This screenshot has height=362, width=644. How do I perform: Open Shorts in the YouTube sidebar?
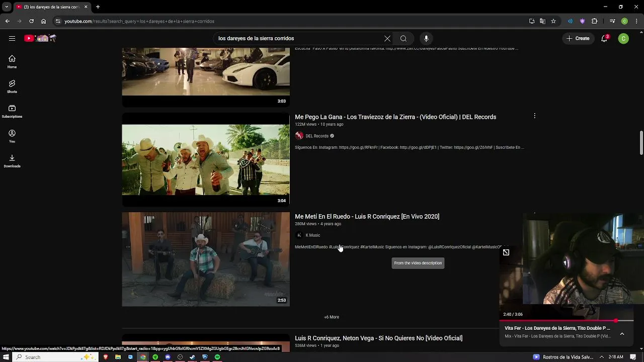click(x=12, y=86)
